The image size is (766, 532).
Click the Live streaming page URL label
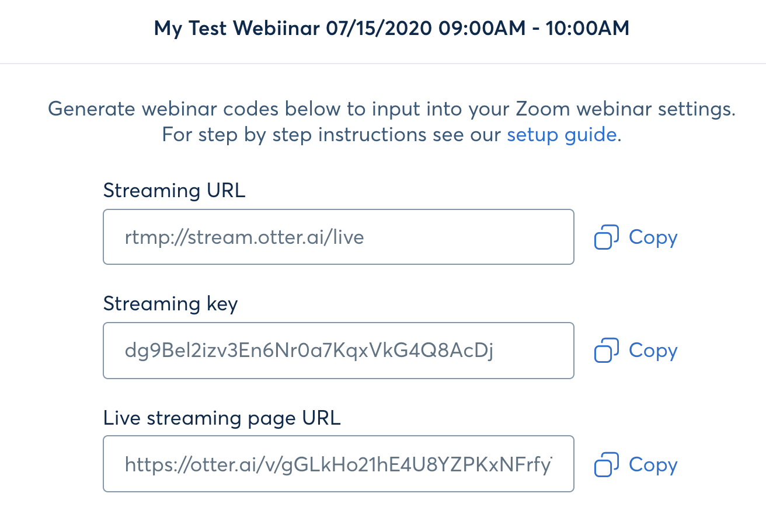pyautogui.click(x=221, y=418)
